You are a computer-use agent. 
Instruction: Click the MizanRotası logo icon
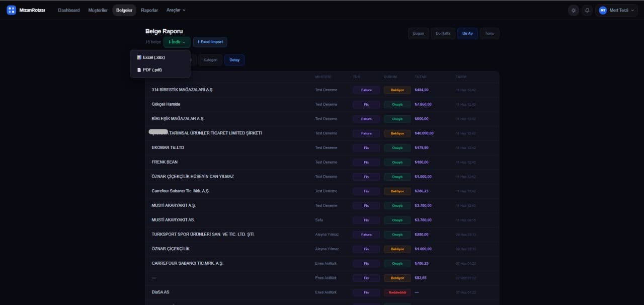click(11, 10)
